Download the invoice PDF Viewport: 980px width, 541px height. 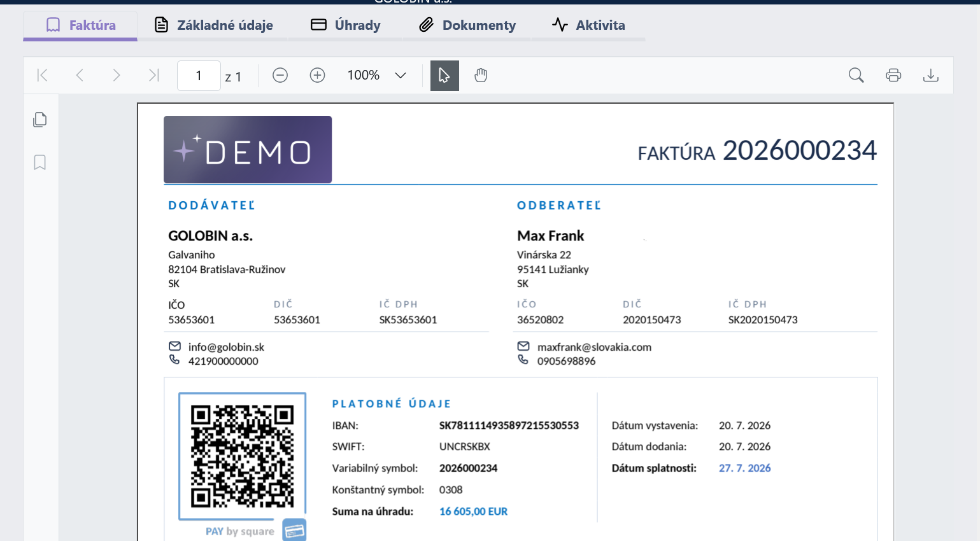tap(930, 75)
